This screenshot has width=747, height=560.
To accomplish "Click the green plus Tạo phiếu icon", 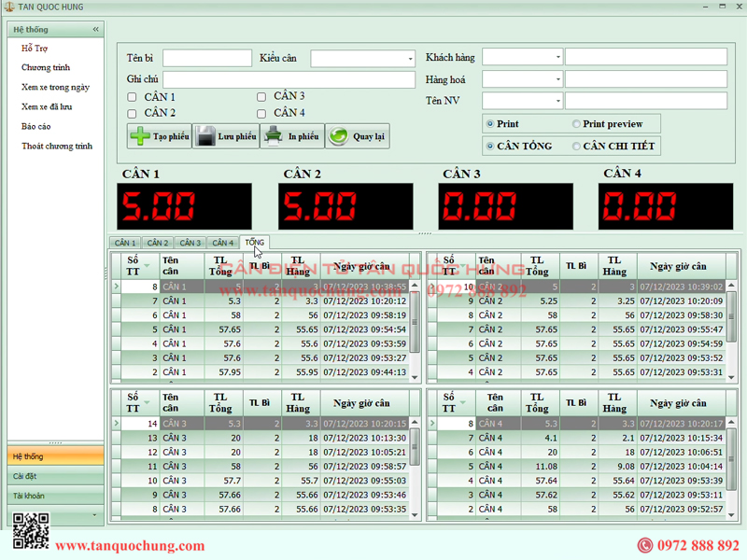I will pyautogui.click(x=140, y=136).
